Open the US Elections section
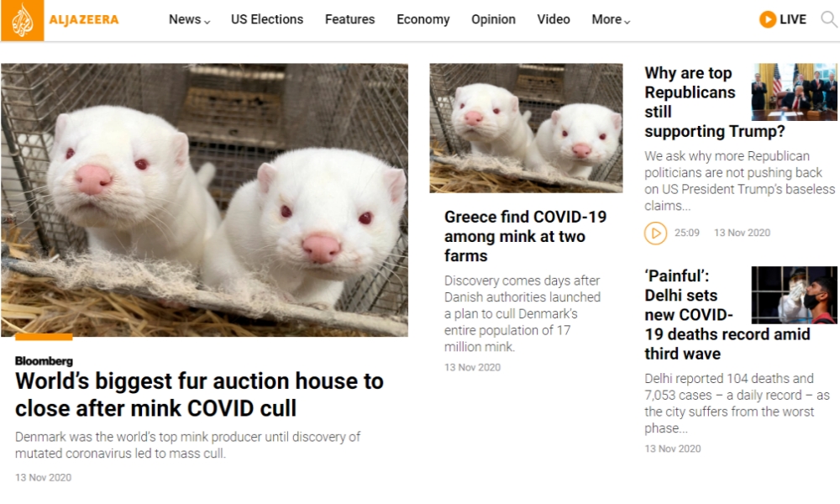Screen dimensions: 840x504 pos(267,19)
